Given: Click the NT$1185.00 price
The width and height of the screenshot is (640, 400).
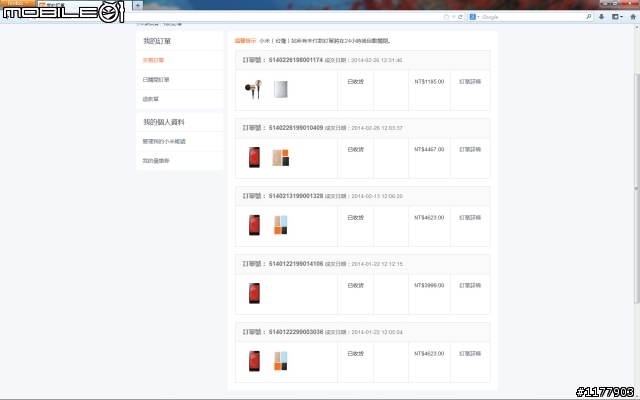Looking at the screenshot, I should tap(429, 82).
